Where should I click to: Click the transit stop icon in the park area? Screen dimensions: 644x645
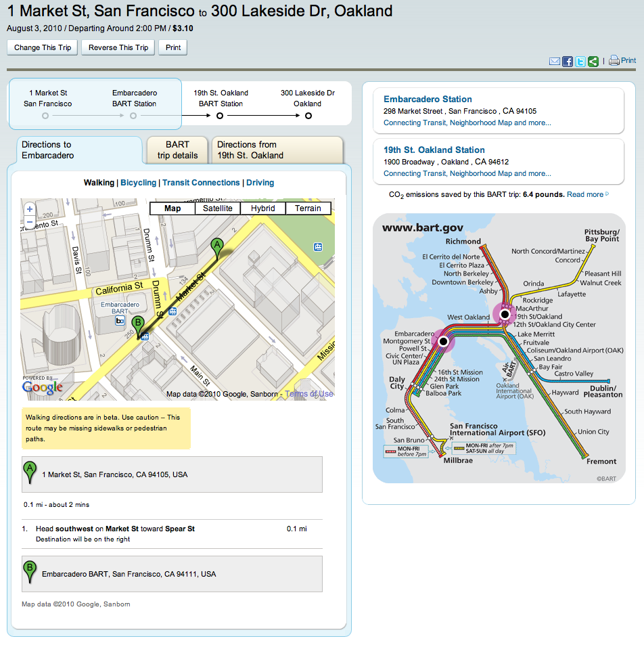(318, 247)
